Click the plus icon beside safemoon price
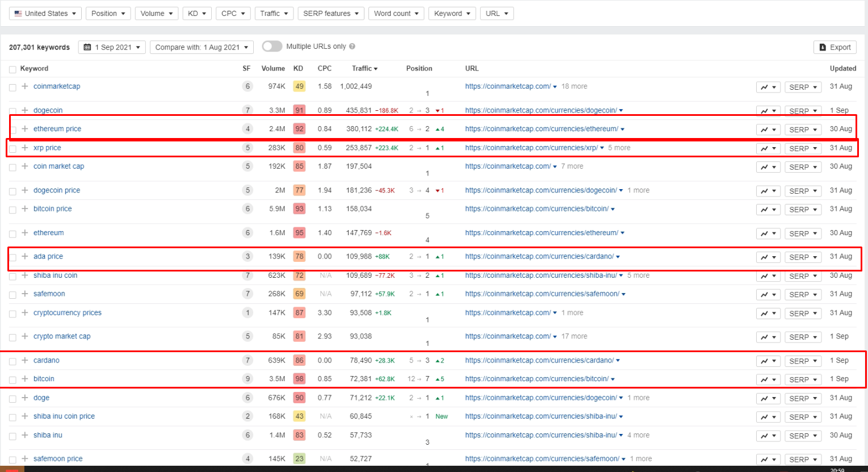This screenshot has width=868, height=472. 25,459
